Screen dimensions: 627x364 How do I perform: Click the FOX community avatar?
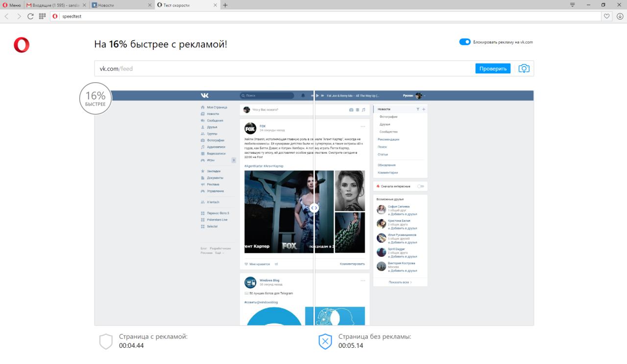pos(250,128)
